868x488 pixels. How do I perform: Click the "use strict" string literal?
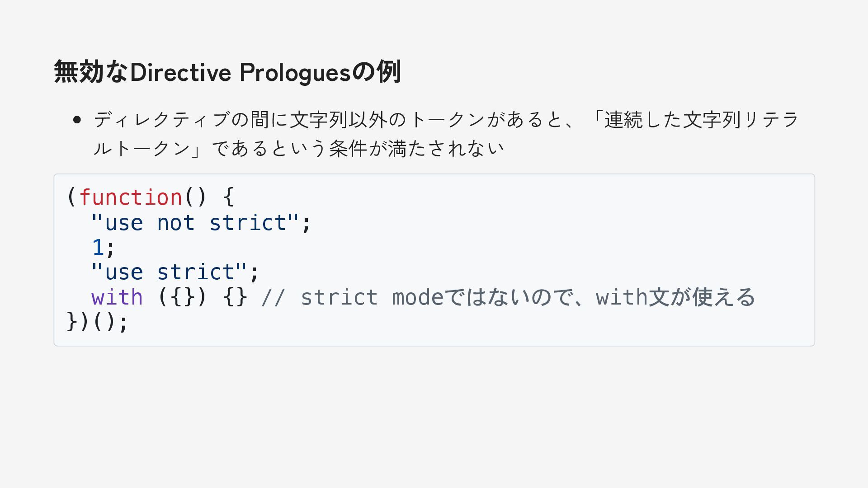[x=168, y=272]
